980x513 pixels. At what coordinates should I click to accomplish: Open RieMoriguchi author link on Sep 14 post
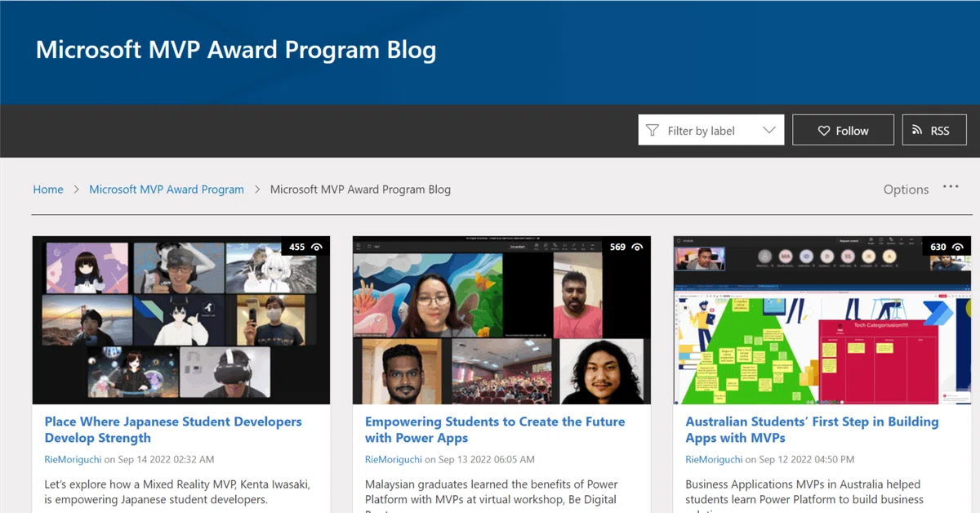click(73, 459)
